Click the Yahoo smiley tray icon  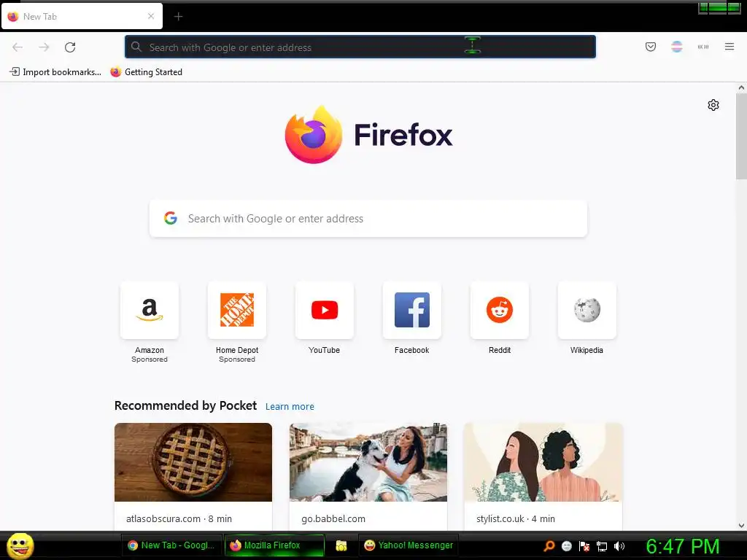pyautogui.click(x=566, y=546)
